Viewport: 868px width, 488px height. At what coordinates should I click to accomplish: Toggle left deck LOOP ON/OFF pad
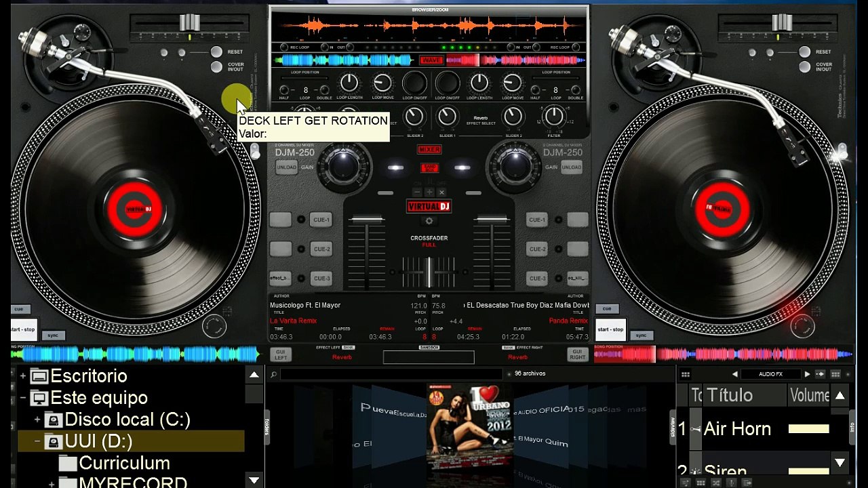(414, 83)
